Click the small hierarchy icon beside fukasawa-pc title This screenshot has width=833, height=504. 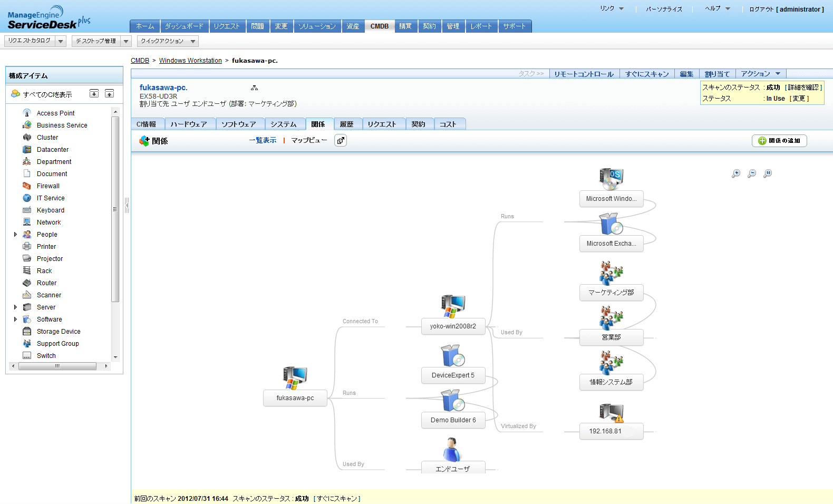pyautogui.click(x=254, y=88)
